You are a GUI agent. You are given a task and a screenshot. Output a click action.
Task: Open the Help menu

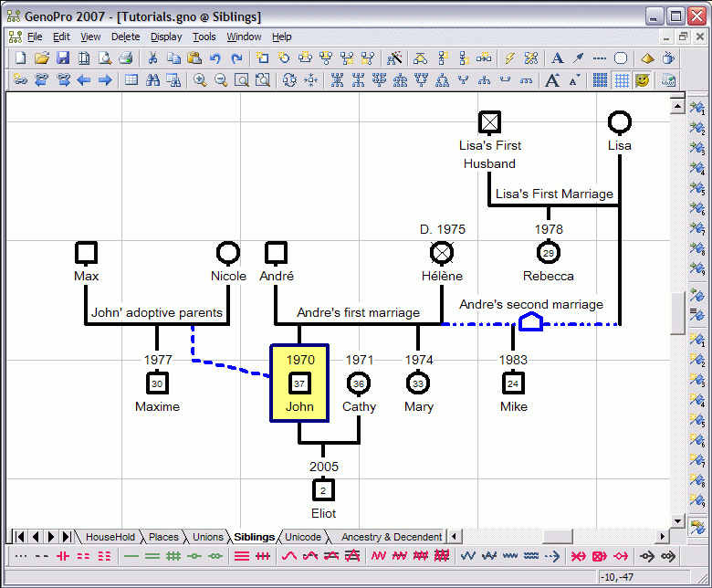(x=281, y=37)
